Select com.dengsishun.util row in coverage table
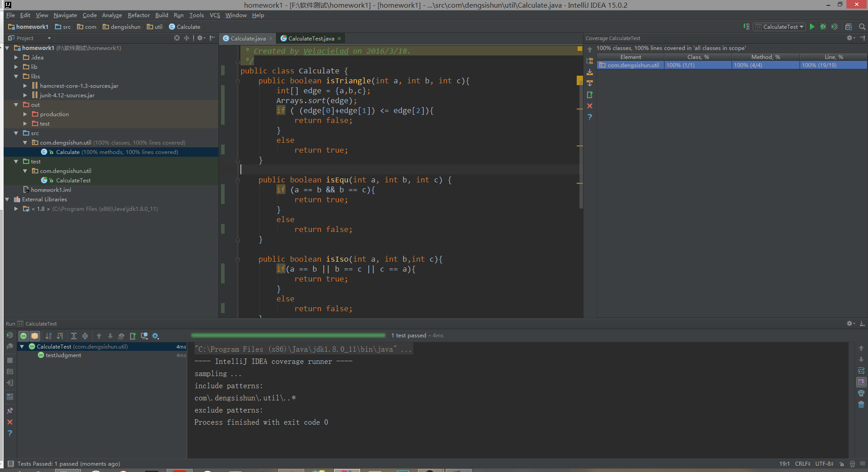The width and height of the screenshot is (868, 472). tap(732, 65)
